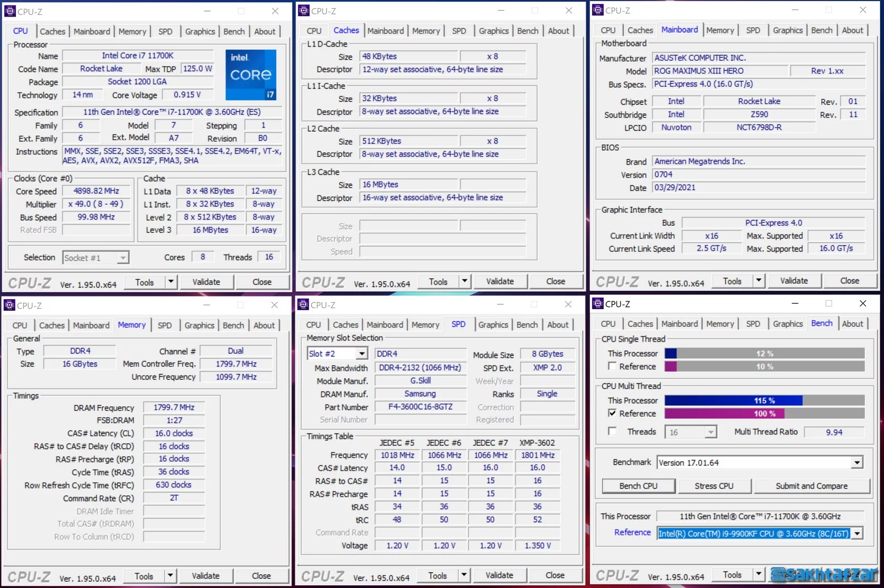Viewport: 884px width, 588px height.
Task: Open About tab in the Bench window
Action: click(x=853, y=324)
